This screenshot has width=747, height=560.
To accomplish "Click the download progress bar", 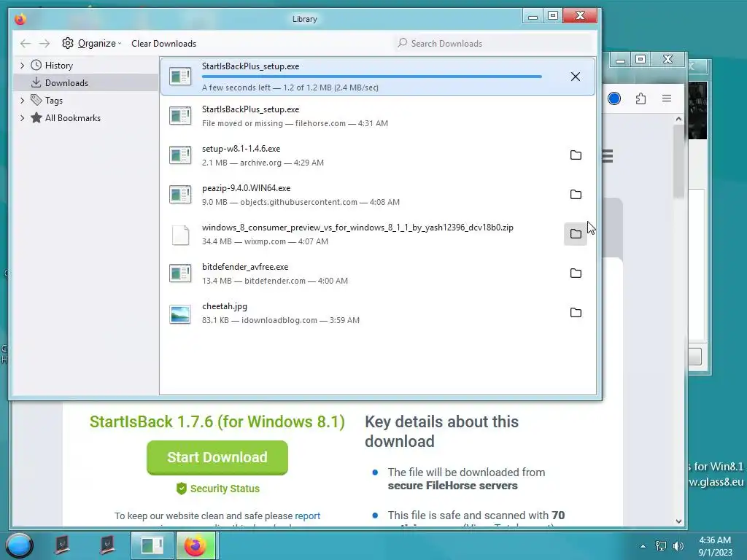I will click(371, 76).
